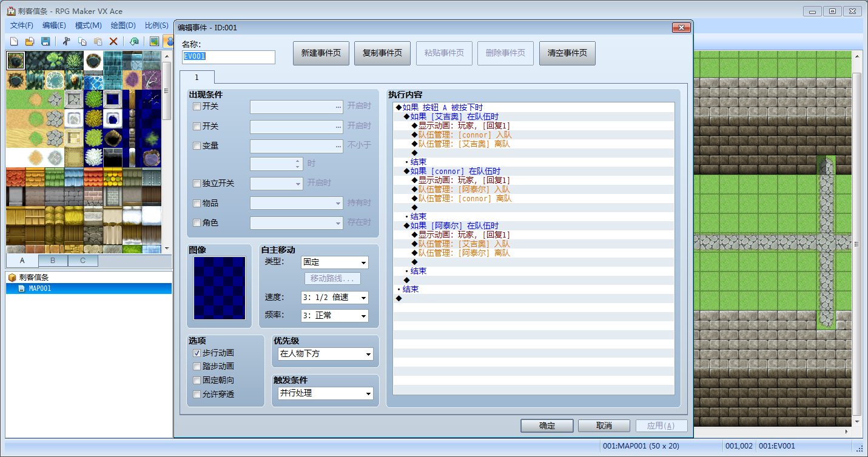The height and width of the screenshot is (457, 868).
Task: Enable the 变量 condition checkbox
Action: pos(197,145)
